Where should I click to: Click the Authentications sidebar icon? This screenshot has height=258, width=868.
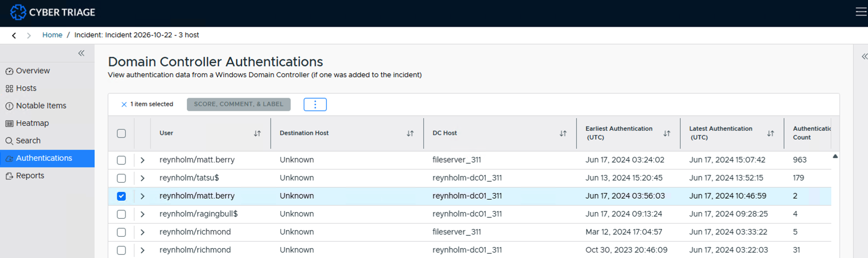9,159
